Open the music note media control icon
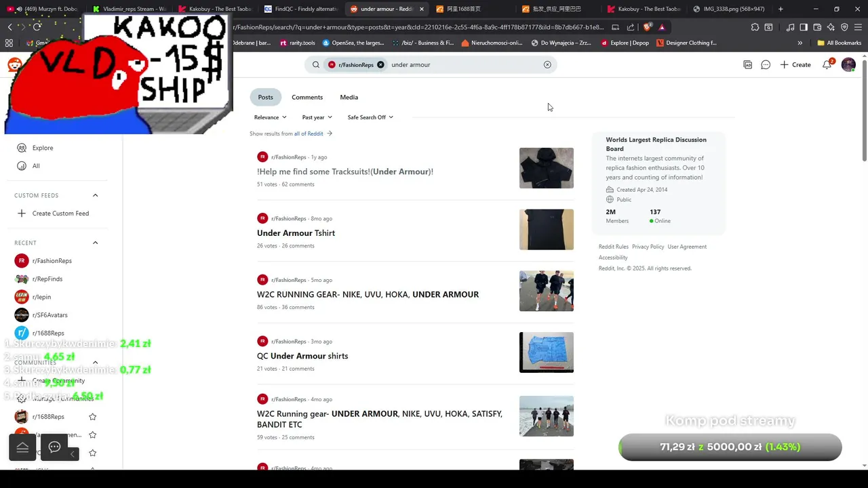 pos(790,27)
